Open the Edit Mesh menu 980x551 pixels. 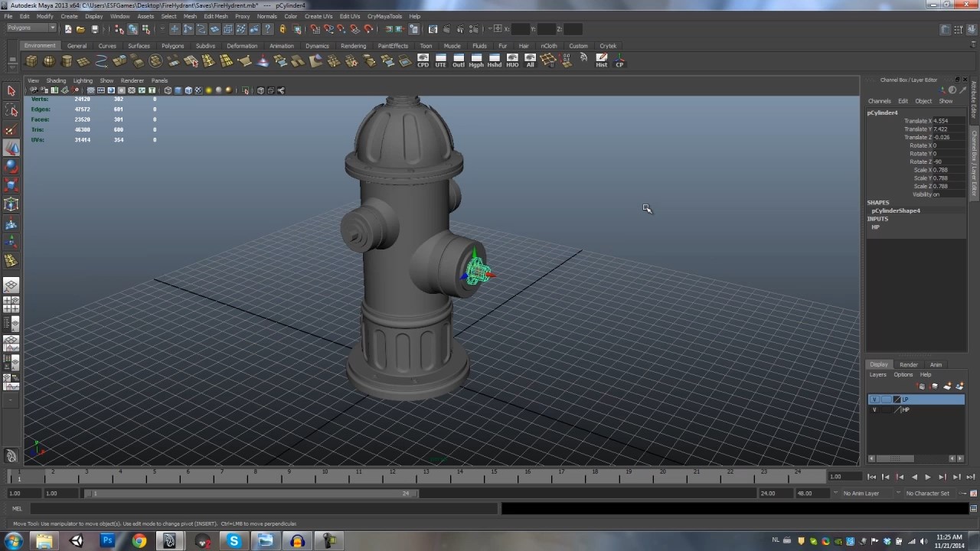click(215, 16)
